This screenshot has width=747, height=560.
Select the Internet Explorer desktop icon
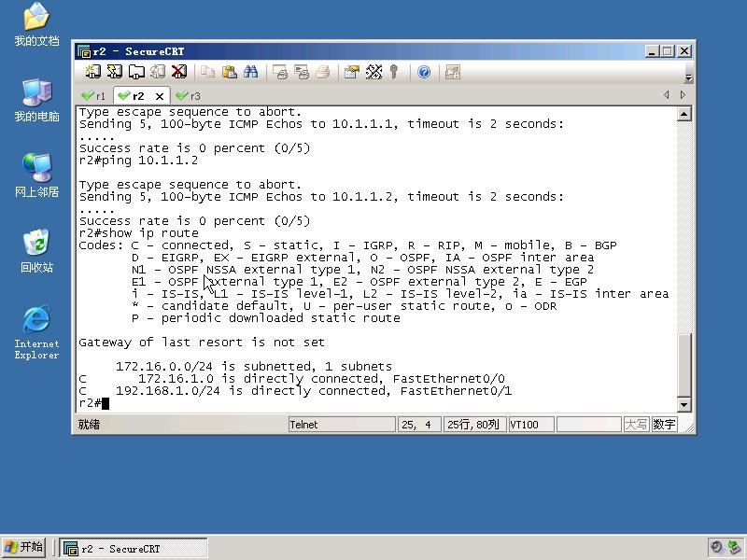pos(36,332)
